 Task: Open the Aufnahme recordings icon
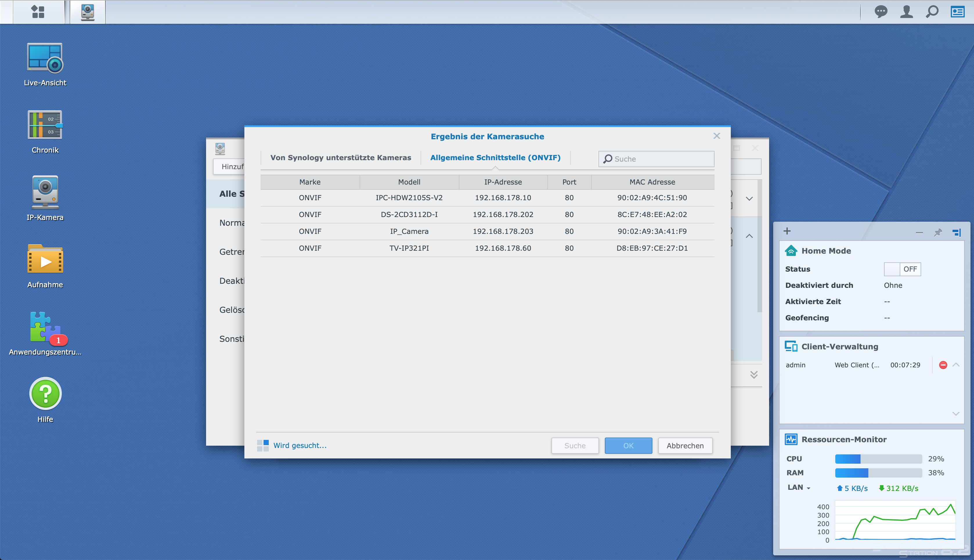45,260
